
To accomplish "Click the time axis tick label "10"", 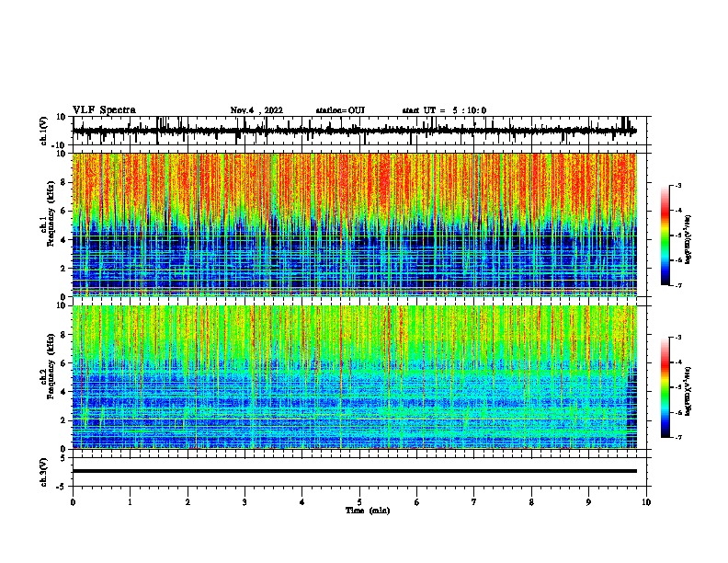I will pyautogui.click(x=646, y=502).
